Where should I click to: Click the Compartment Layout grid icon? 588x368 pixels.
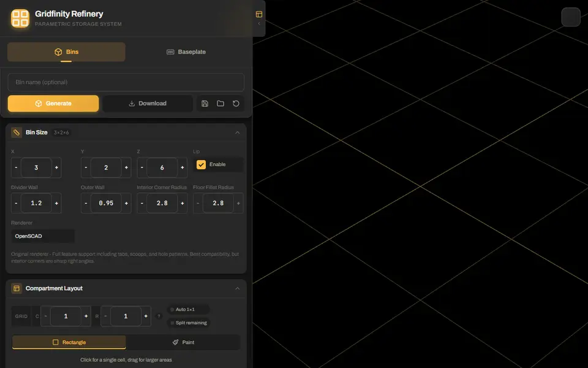(x=17, y=288)
